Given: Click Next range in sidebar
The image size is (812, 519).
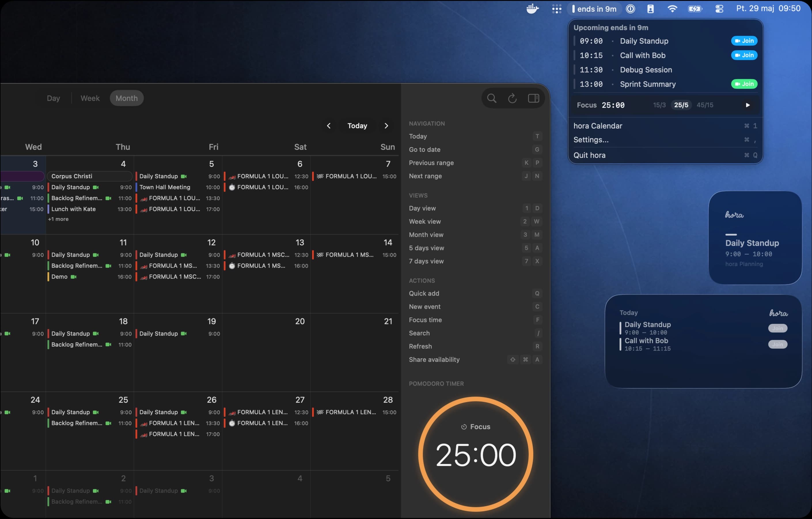Looking at the screenshot, I should coord(475,176).
